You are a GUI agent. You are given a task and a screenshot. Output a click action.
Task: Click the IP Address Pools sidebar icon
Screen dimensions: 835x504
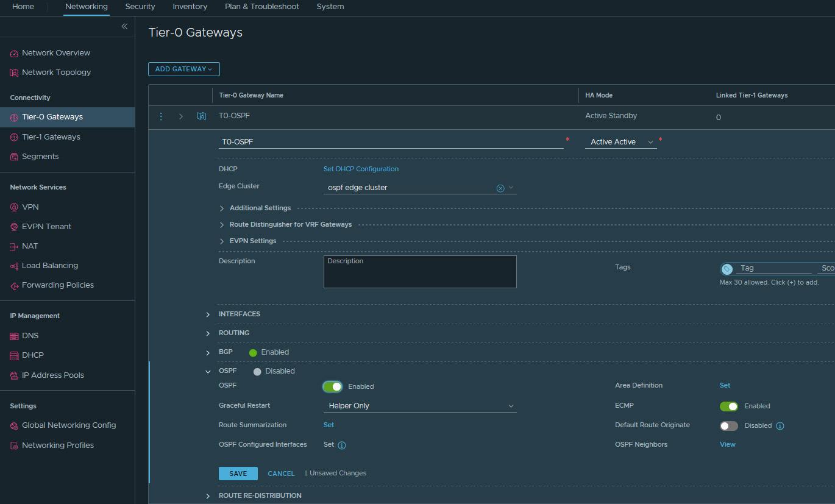point(14,375)
